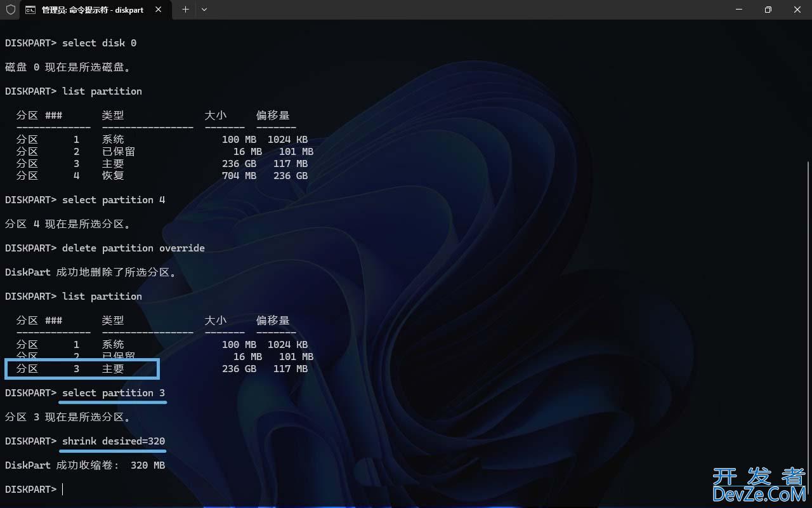Click the "delete partition override" command
The height and width of the screenshot is (508, 812).
(x=133, y=248)
